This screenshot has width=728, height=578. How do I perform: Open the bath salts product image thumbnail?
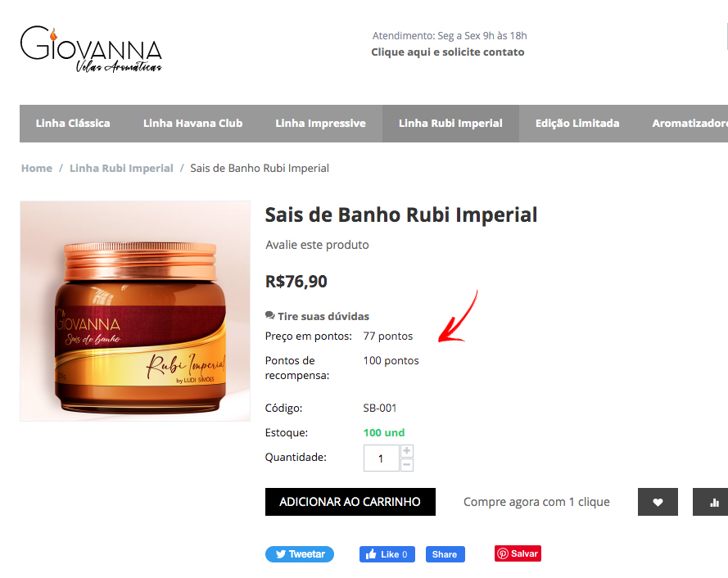(135, 311)
